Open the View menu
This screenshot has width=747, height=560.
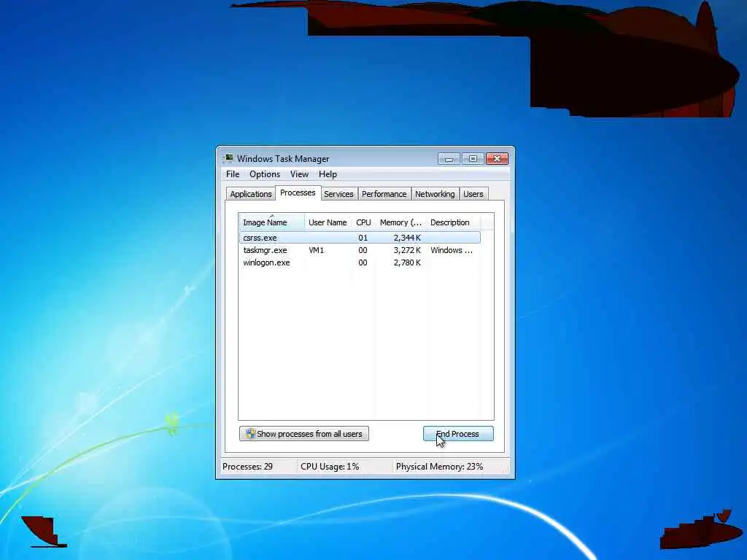(x=299, y=174)
